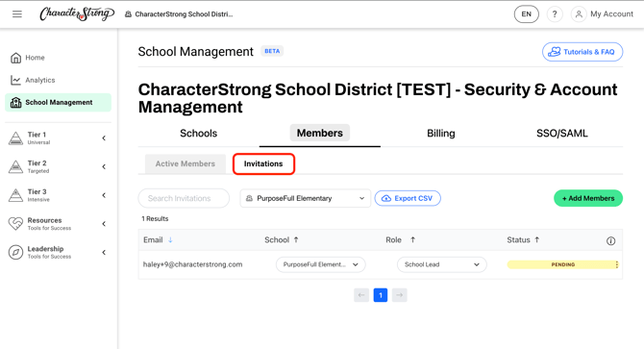Click the Email column header label
Viewport: 644px width, 349px height.
click(153, 239)
